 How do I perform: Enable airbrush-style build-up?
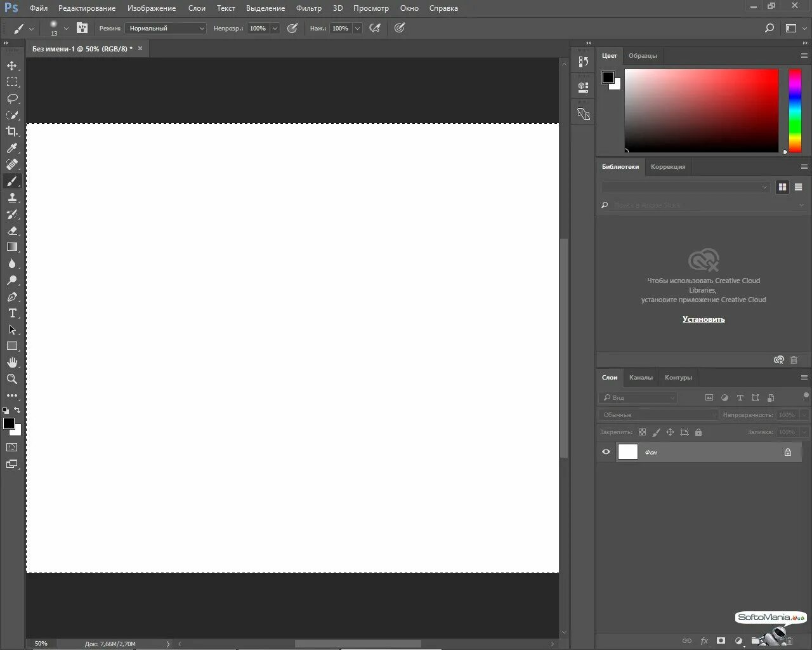click(375, 28)
